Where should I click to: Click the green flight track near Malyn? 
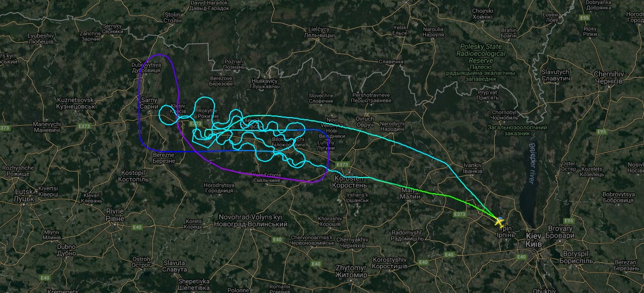pyautogui.click(x=427, y=193)
